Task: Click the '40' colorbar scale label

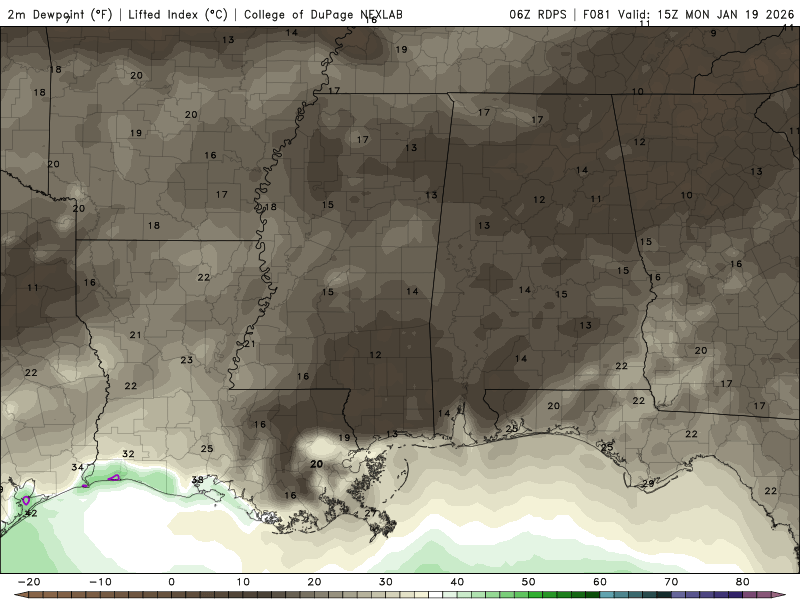Action: coord(457,582)
